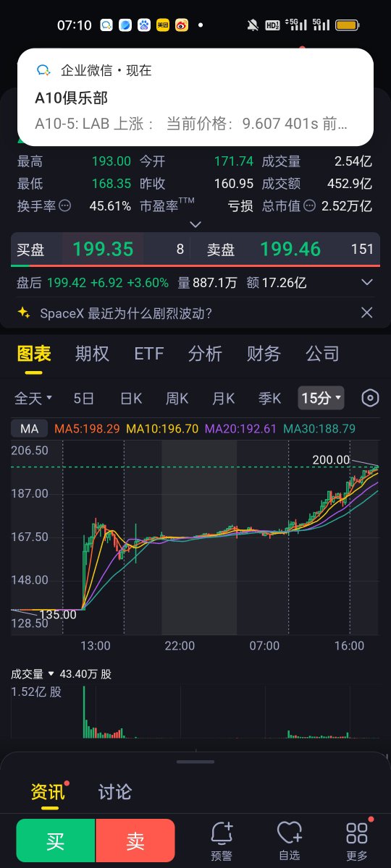Tap the battery icon in status bar
Viewport: 391px width, 868px height.
(346, 25)
